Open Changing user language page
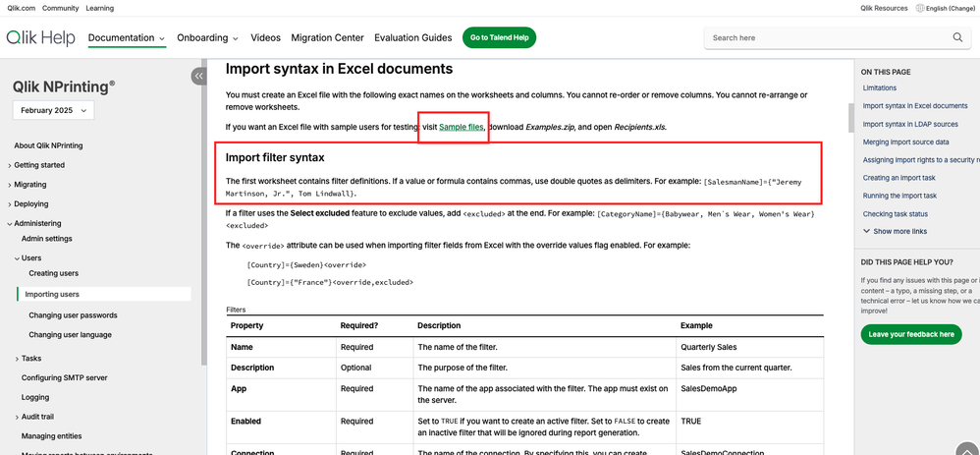 coord(70,335)
